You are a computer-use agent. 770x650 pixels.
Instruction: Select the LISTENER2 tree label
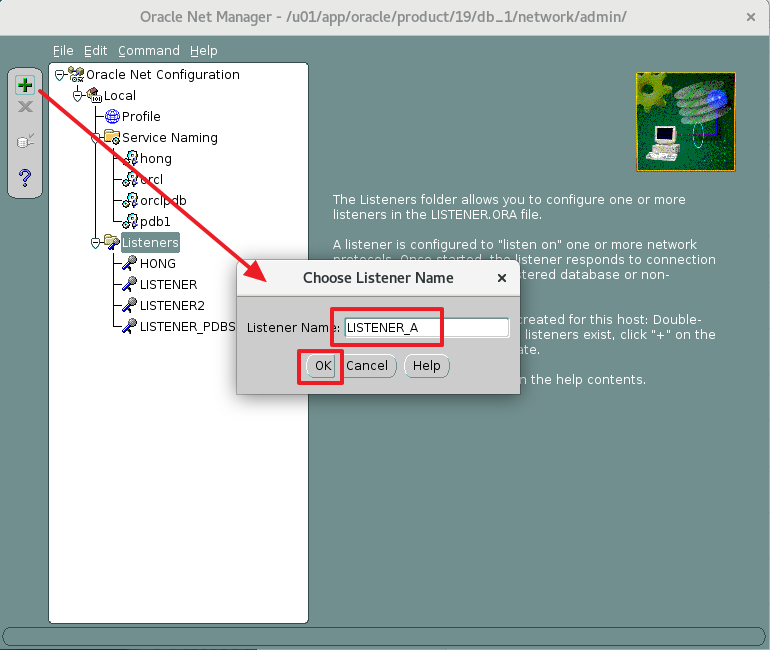pos(172,306)
